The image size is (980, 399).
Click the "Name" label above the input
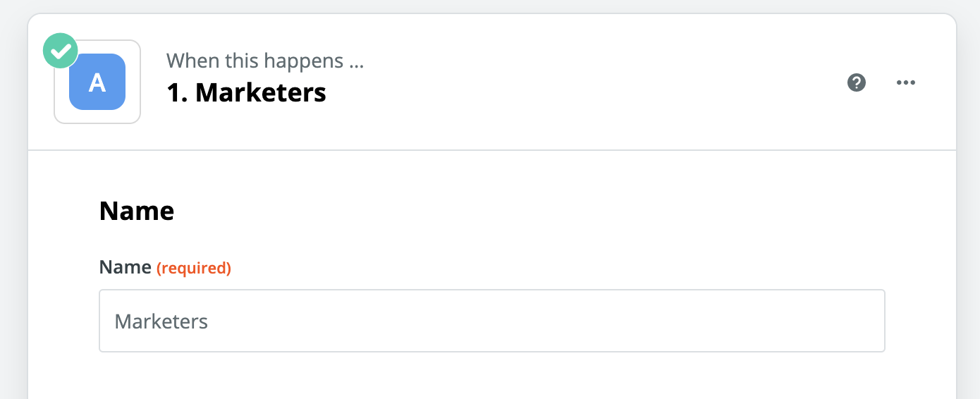pyautogui.click(x=125, y=267)
